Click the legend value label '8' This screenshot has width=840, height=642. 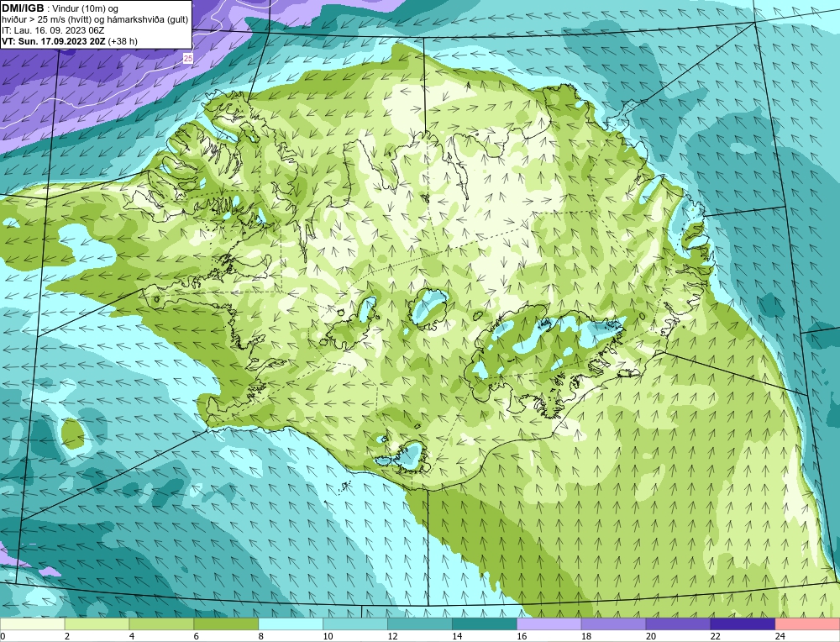261,636
